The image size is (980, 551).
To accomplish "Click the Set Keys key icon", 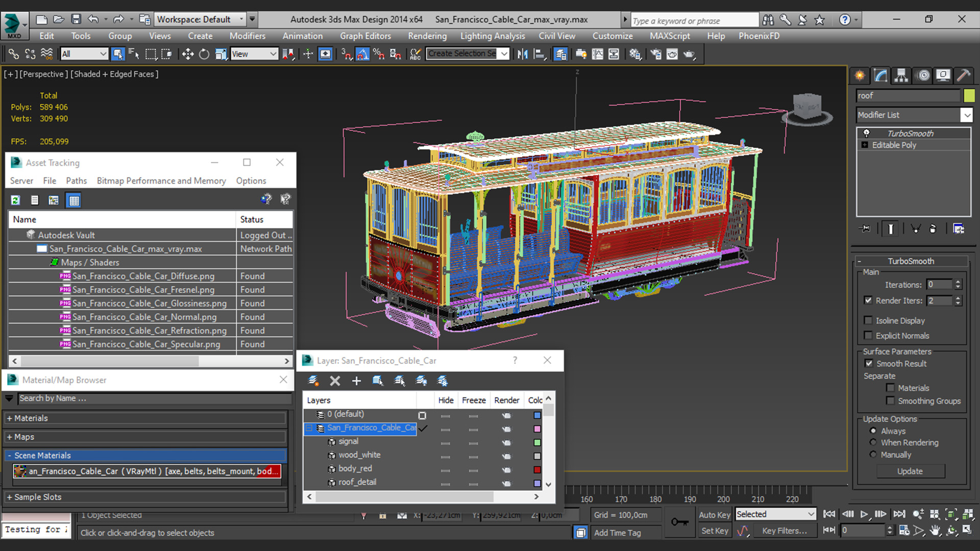I will point(679,522).
